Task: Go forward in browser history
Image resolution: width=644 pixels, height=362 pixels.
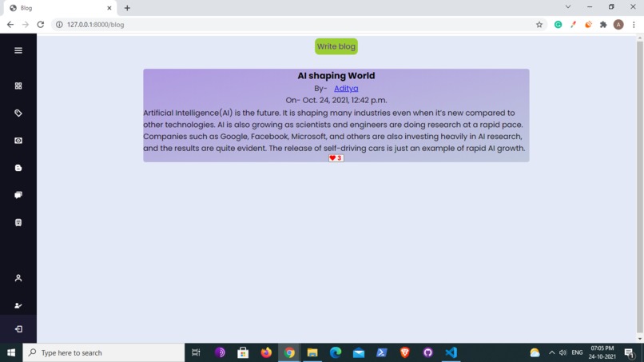Action: coord(26,25)
